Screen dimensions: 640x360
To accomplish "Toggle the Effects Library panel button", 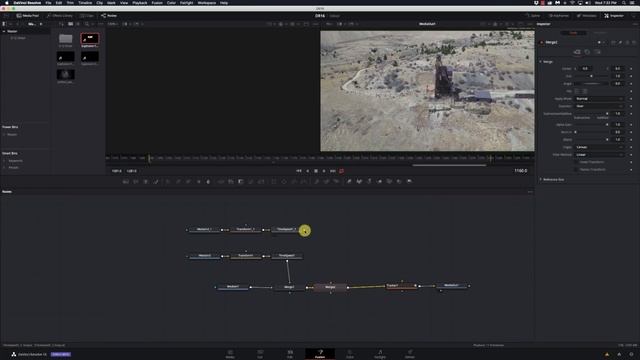I will point(60,16).
